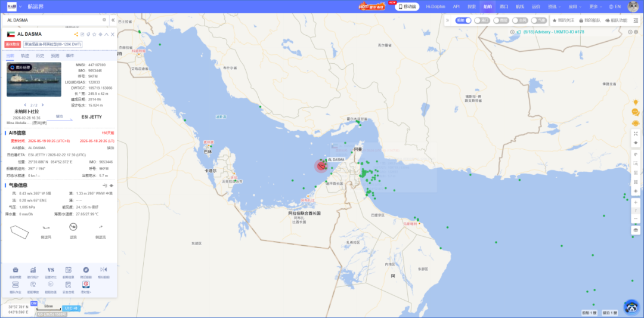Collapse the AL DASMA panel with the up chevron

[x=106, y=34]
